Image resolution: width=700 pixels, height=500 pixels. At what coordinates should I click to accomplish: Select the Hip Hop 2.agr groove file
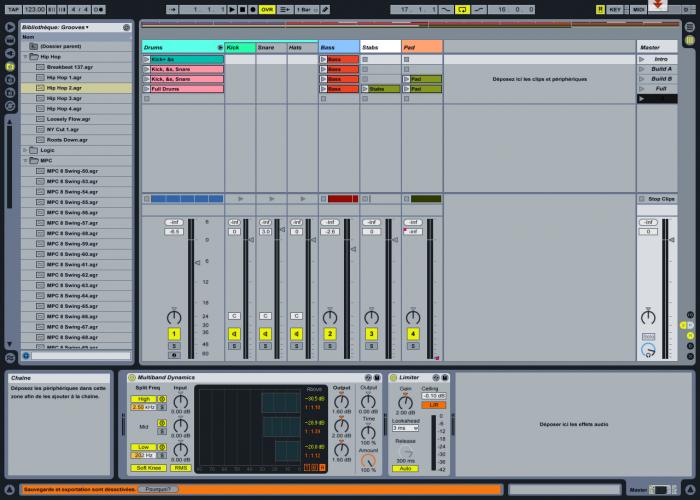(x=76, y=88)
